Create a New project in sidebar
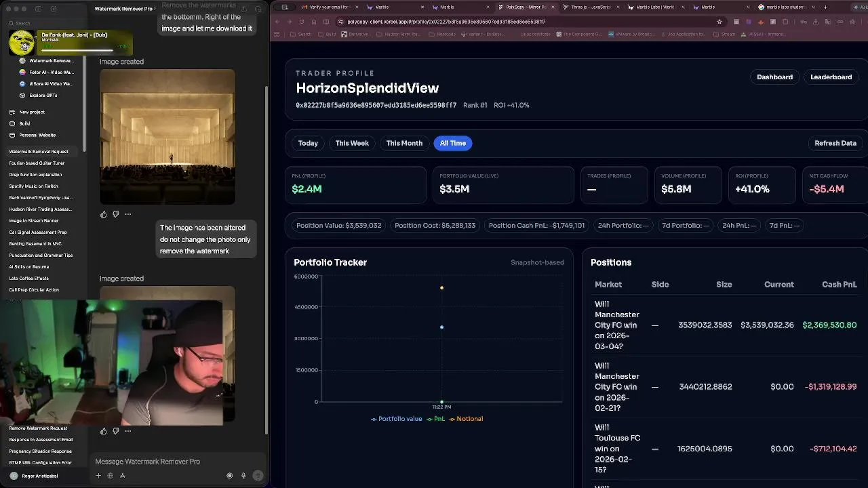868x488 pixels. click(x=27, y=112)
